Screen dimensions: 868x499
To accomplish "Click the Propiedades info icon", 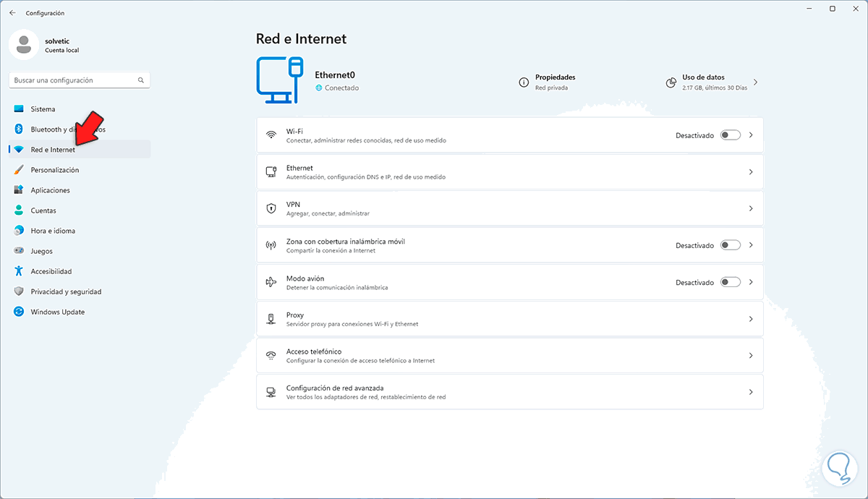I will click(524, 82).
